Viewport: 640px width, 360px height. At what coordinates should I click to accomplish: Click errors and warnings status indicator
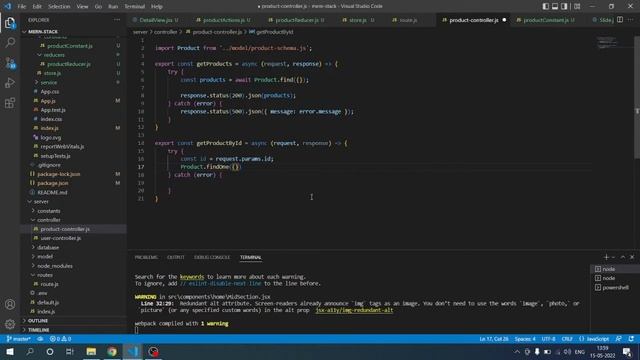point(60,339)
